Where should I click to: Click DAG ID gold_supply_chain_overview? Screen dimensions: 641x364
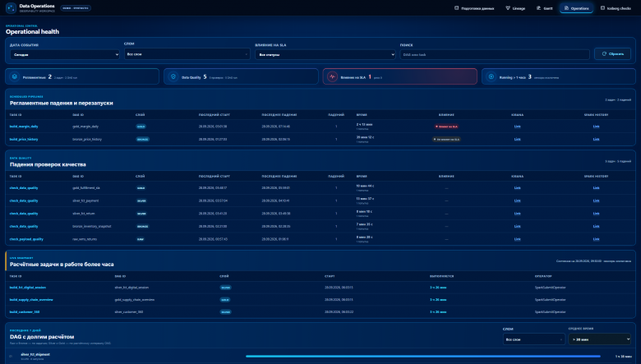coord(135,299)
